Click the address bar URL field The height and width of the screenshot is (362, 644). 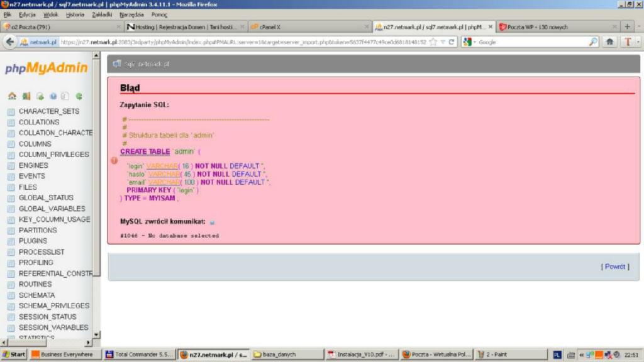243,42
